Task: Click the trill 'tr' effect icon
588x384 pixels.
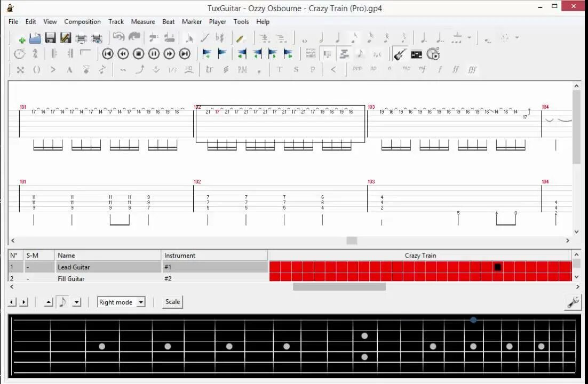Action: [209, 69]
